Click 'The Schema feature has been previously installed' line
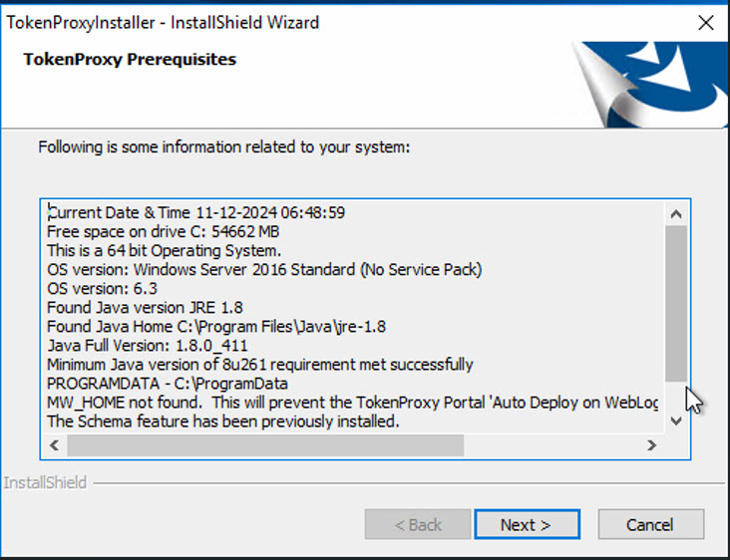The height and width of the screenshot is (560, 730). tap(223, 421)
